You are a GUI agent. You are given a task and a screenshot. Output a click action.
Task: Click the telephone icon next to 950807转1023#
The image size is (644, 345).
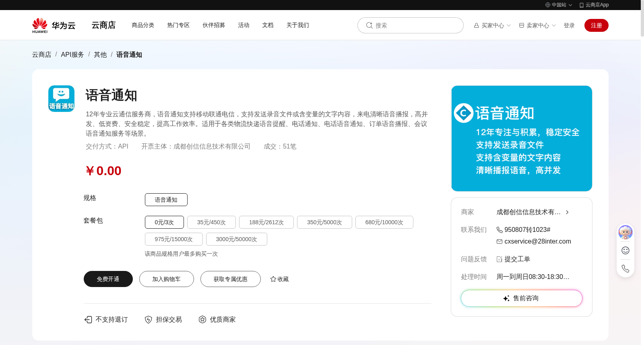pos(500,230)
